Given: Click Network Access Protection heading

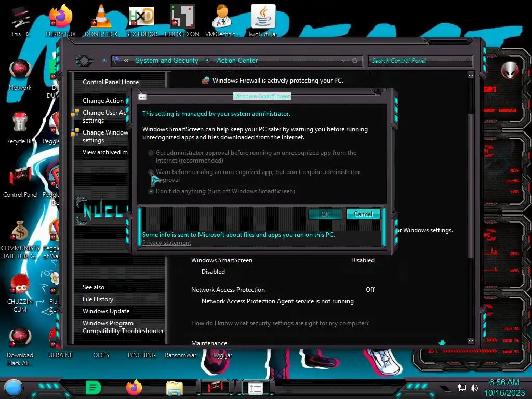Looking at the screenshot, I should (x=228, y=290).
